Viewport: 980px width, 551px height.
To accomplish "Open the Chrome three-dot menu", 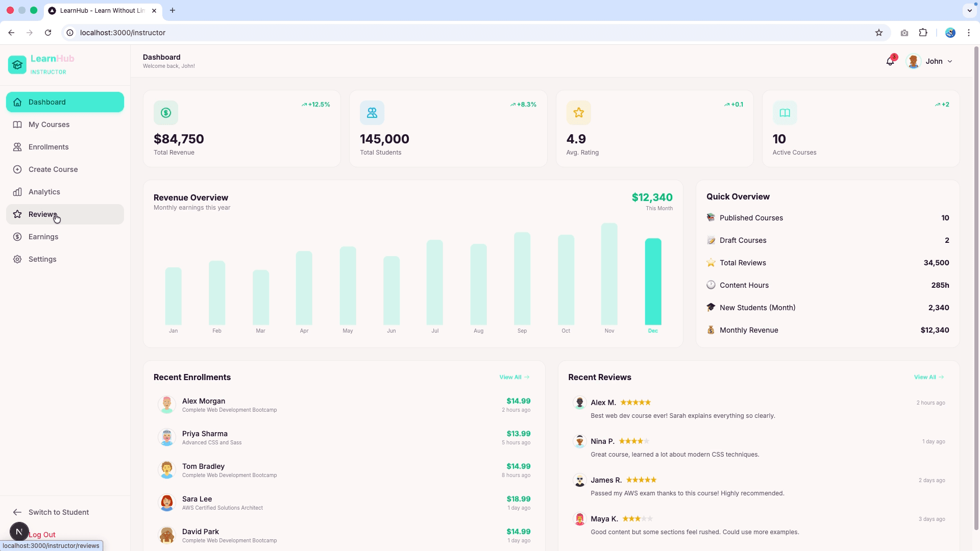I will [968, 33].
